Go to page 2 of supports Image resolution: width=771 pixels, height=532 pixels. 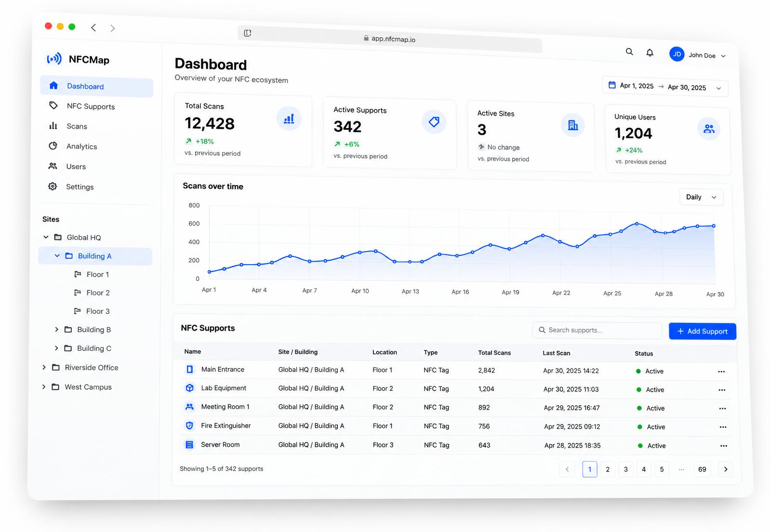coord(608,469)
